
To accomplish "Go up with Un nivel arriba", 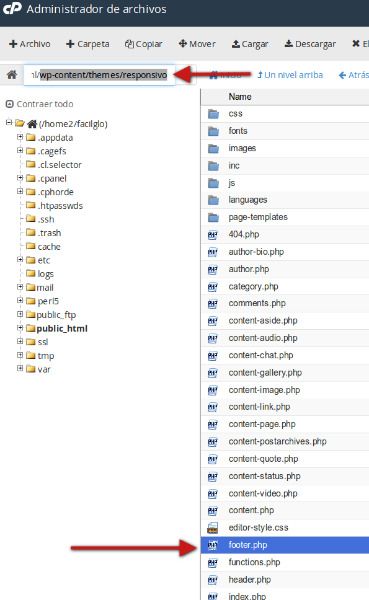I will pyautogui.click(x=290, y=75).
